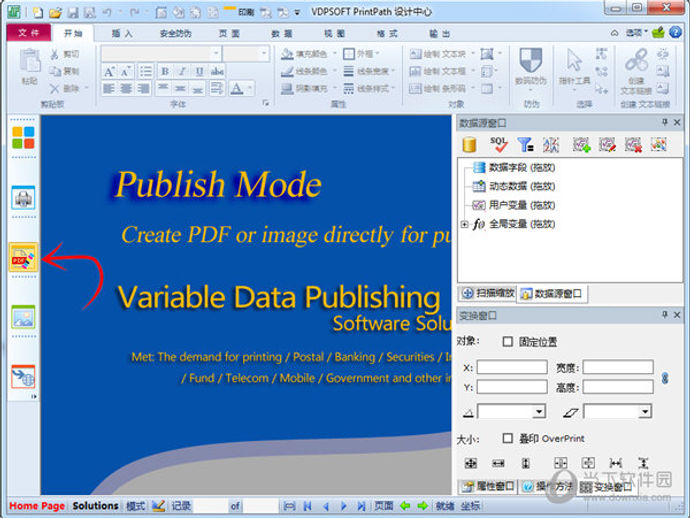This screenshot has height=518, width=690.
Task: Expand the 全局变量 tree node
Action: pos(465,224)
